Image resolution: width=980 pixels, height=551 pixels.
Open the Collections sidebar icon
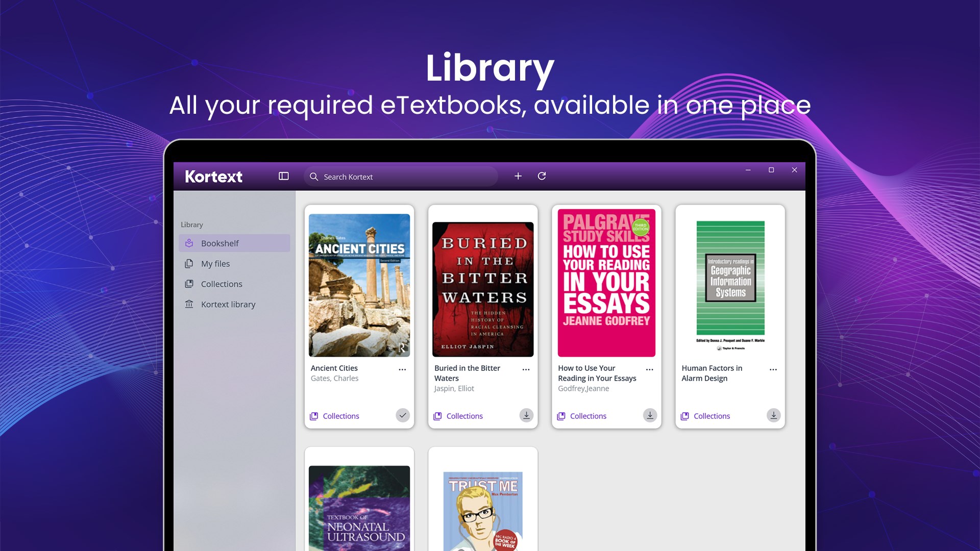click(x=189, y=284)
